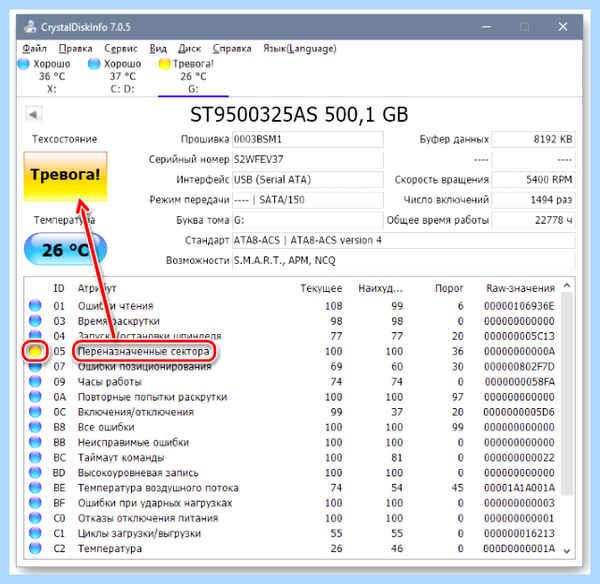
Task: Click the 26 °C temperature indicator
Action: (x=65, y=250)
